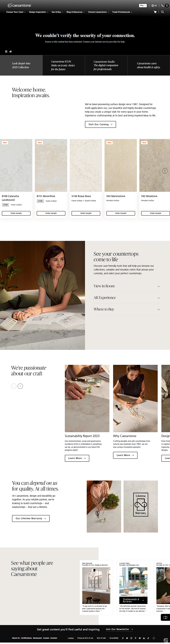This screenshot has width=170, height=644.
Task: Open the 8151 Moonflow surface swatch
Action: [51, 166]
